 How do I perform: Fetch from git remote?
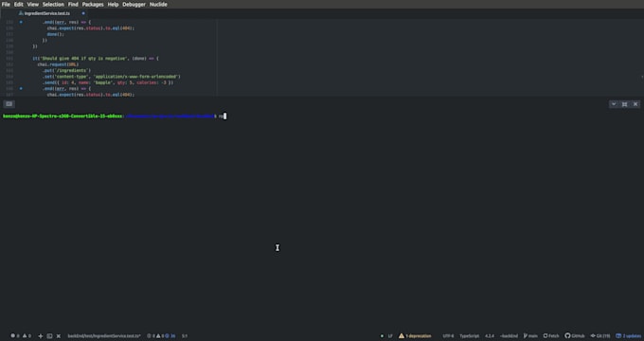coord(551,336)
